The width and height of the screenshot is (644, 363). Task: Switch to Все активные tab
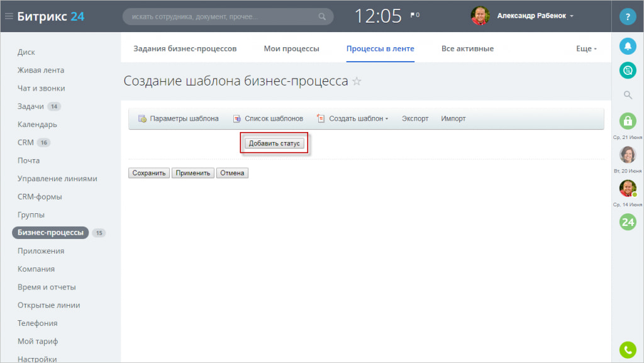[x=467, y=49]
